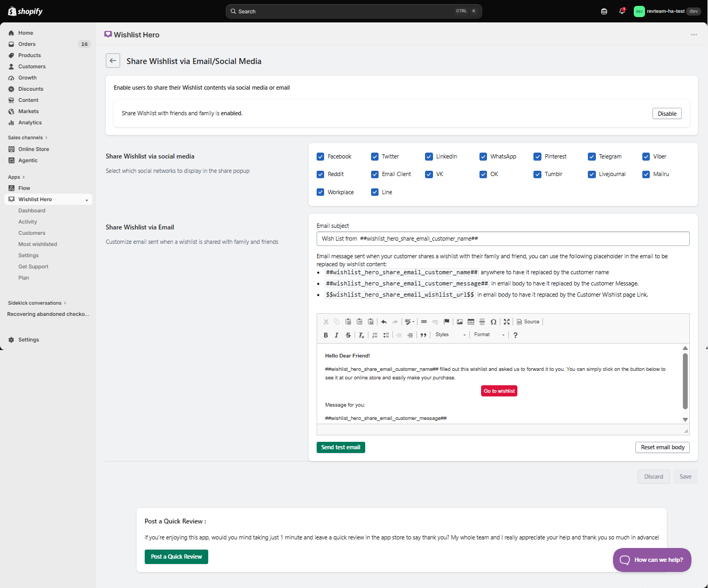Screen dimensions: 708x588
Task: Open the Format dropdown in the editor
Action: click(489, 335)
